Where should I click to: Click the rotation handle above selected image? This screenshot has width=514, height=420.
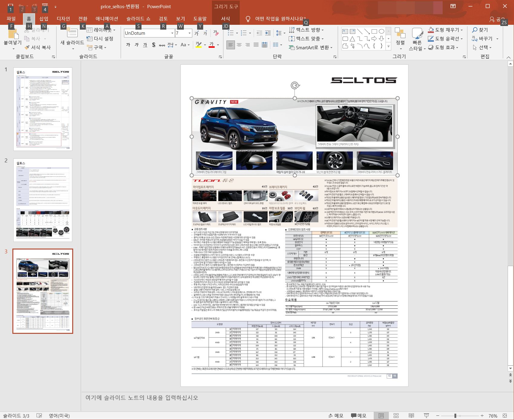tap(295, 85)
